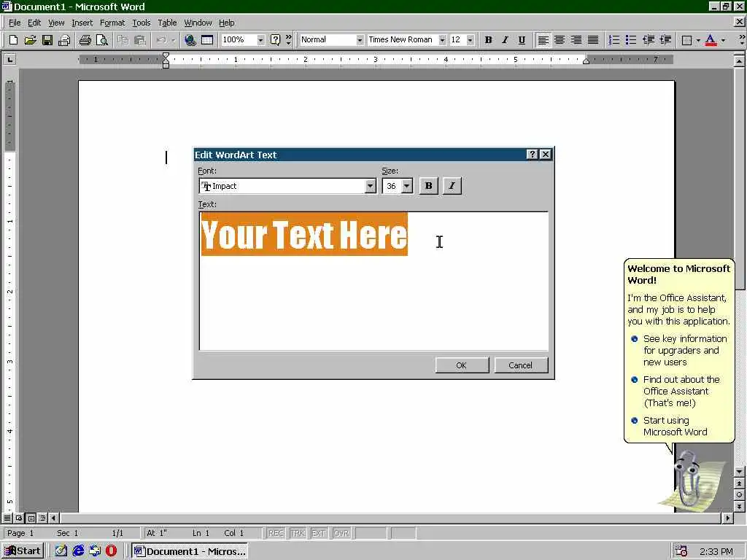
Task: Apply bulleted list formatting
Action: (x=631, y=40)
